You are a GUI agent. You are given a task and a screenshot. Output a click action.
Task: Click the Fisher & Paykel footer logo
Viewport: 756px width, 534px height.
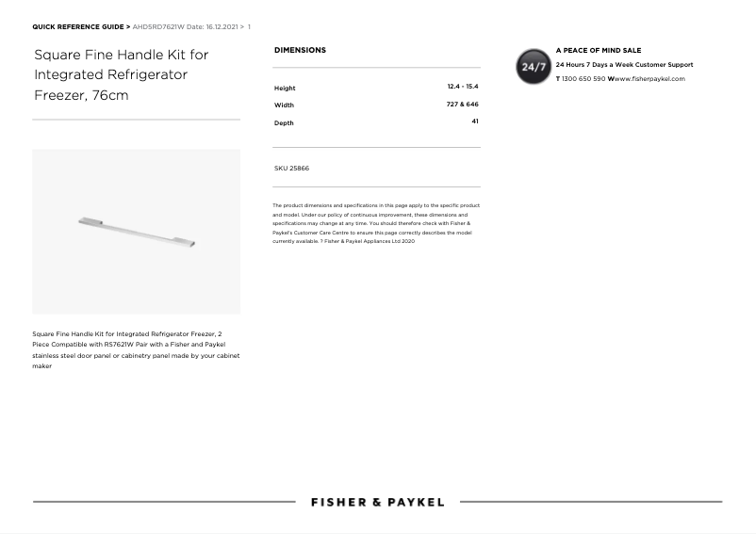pyautogui.click(x=377, y=502)
